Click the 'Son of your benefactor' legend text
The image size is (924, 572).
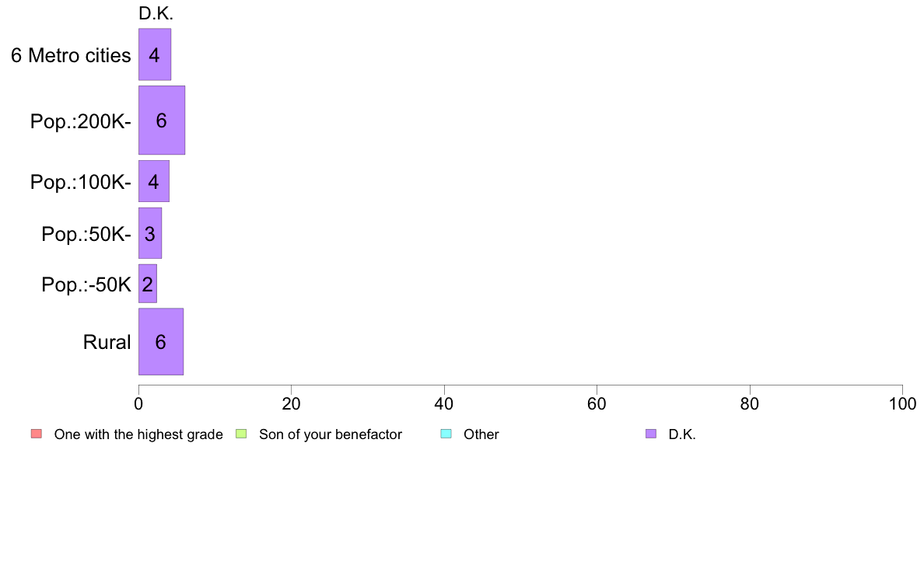coord(331,434)
